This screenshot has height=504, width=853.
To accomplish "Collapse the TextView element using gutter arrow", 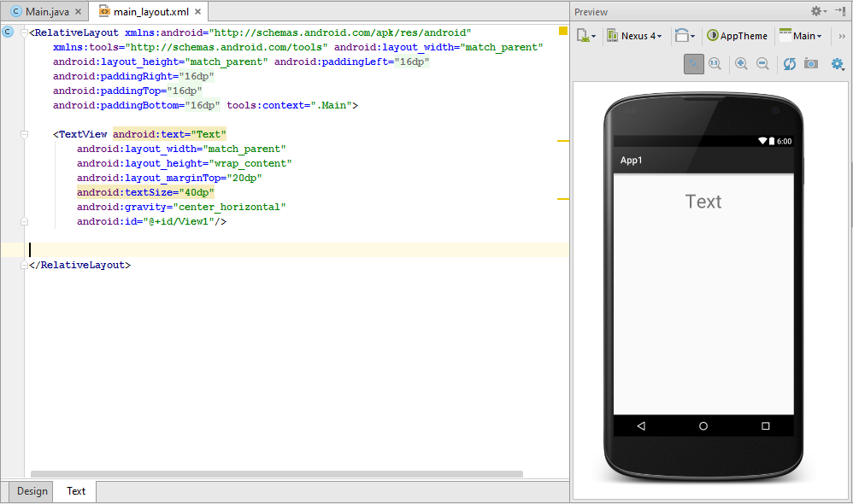I will 24,134.
